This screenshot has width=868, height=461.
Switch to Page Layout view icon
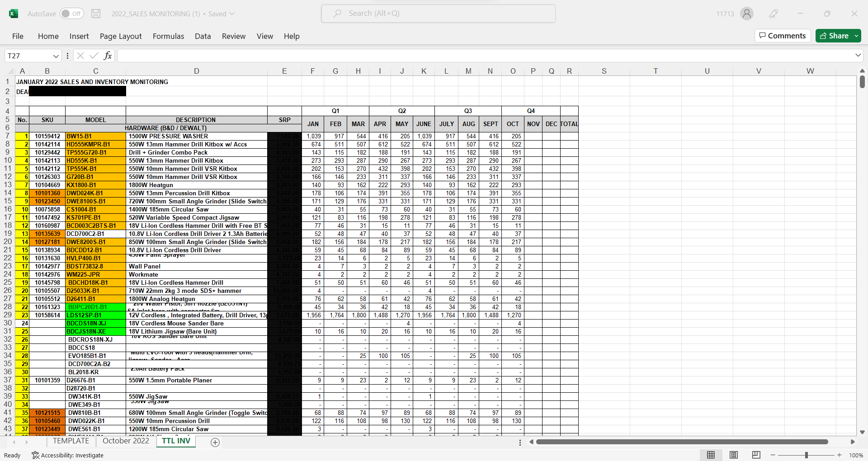pyautogui.click(x=734, y=455)
